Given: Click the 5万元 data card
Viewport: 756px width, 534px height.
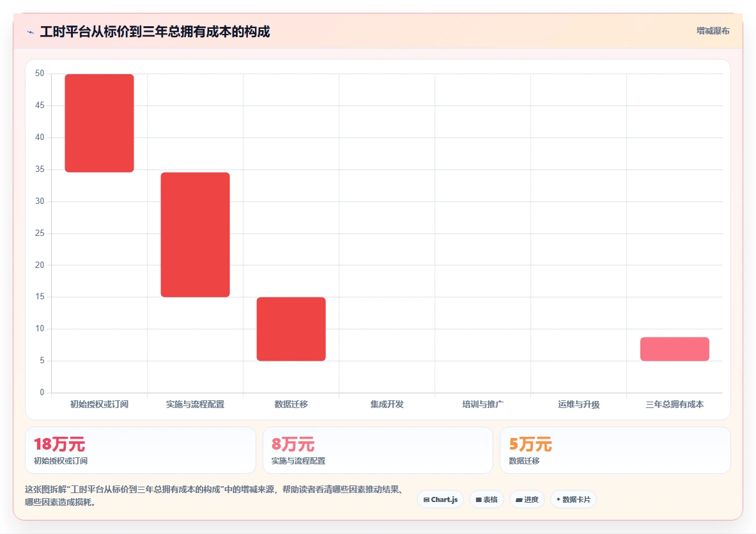Looking at the screenshot, I should pos(615,450).
